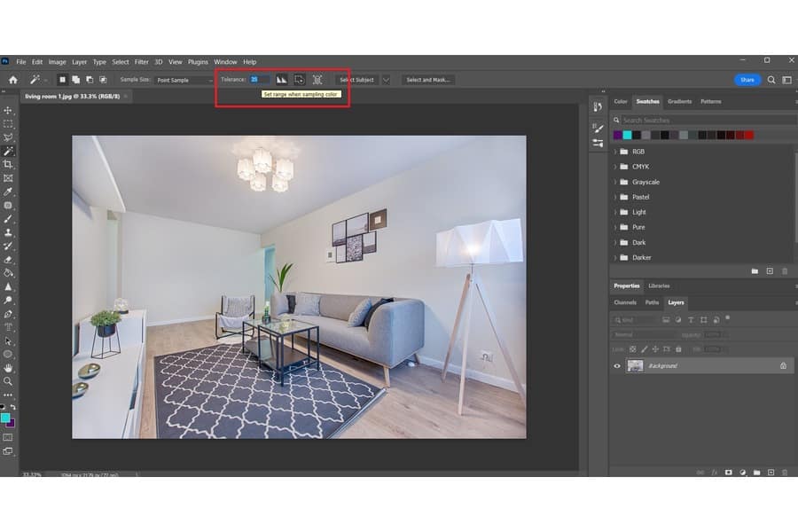Enable Subtract from Selection mode

click(90, 80)
